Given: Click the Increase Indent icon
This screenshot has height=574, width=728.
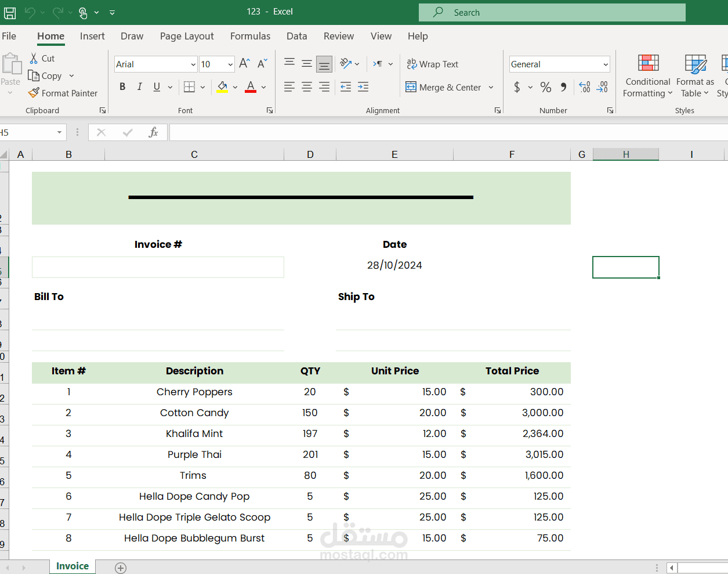Looking at the screenshot, I should [x=363, y=87].
